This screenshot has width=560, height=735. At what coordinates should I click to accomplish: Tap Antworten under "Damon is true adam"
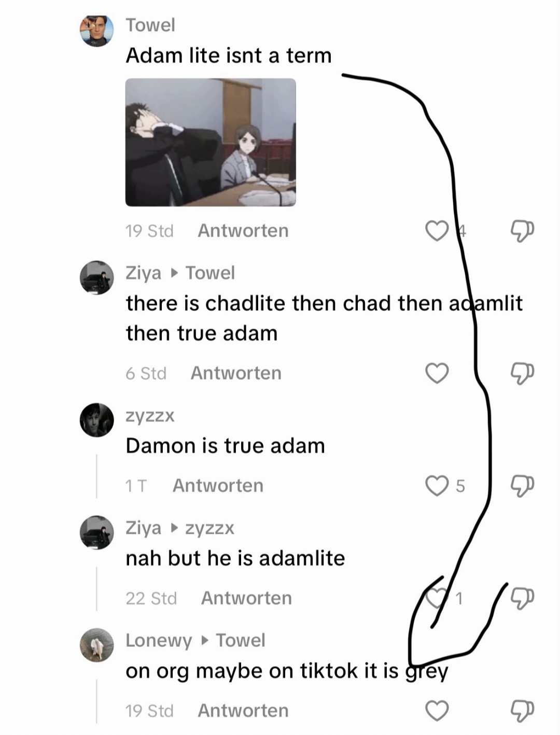[218, 486]
